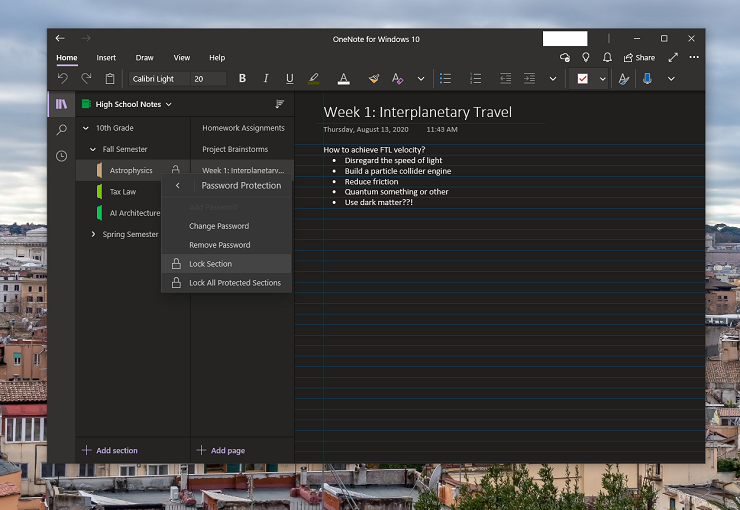Click the Search magnifier in the sidebar
This screenshot has height=510, width=740.
[x=62, y=130]
